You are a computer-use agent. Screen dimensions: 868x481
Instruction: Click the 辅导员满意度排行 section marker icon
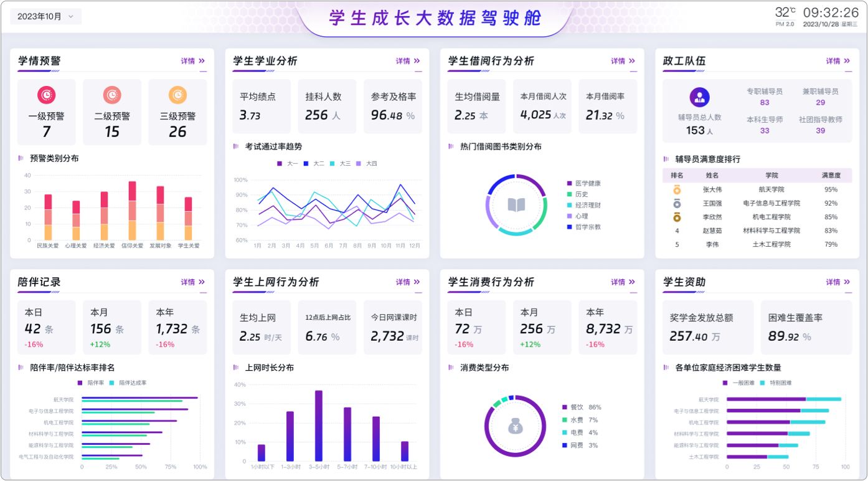666,159
